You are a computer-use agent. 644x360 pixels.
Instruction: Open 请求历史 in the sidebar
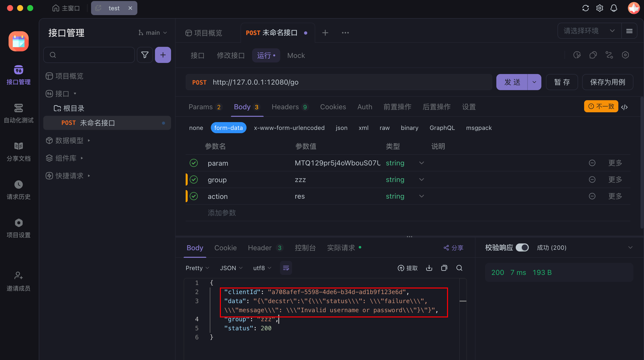point(19,190)
